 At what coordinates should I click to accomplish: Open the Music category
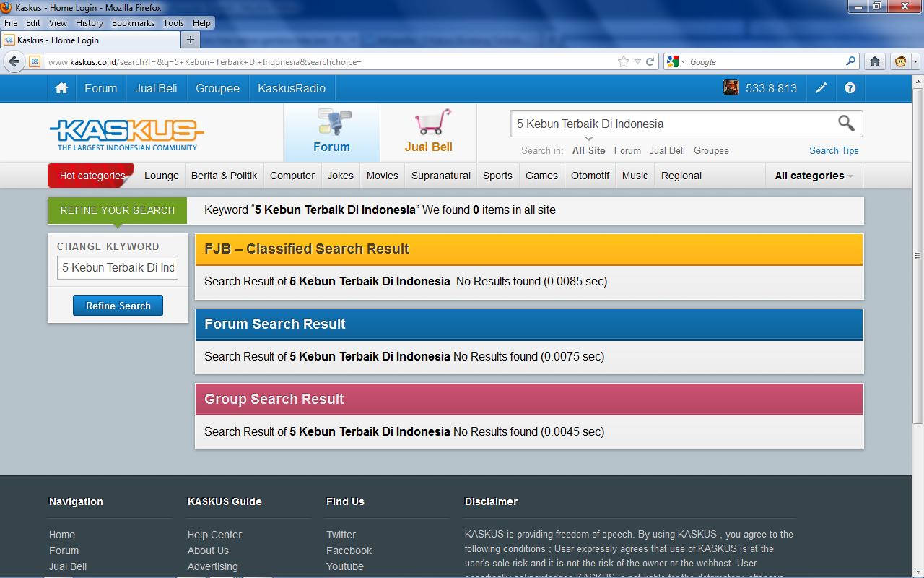click(635, 176)
